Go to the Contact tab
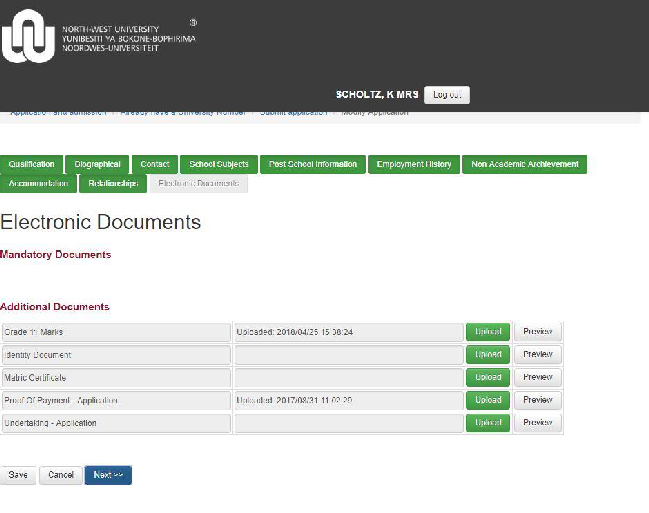The width and height of the screenshot is (649, 513). 155,164
